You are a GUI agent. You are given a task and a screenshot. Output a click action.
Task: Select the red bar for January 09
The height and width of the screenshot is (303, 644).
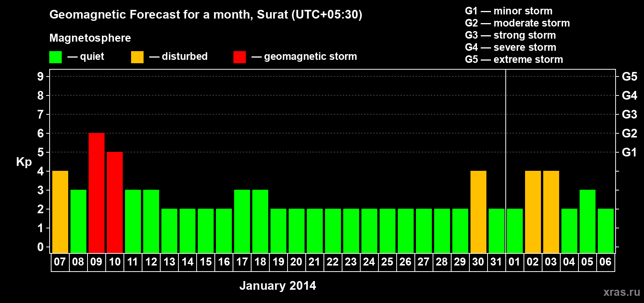click(97, 193)
